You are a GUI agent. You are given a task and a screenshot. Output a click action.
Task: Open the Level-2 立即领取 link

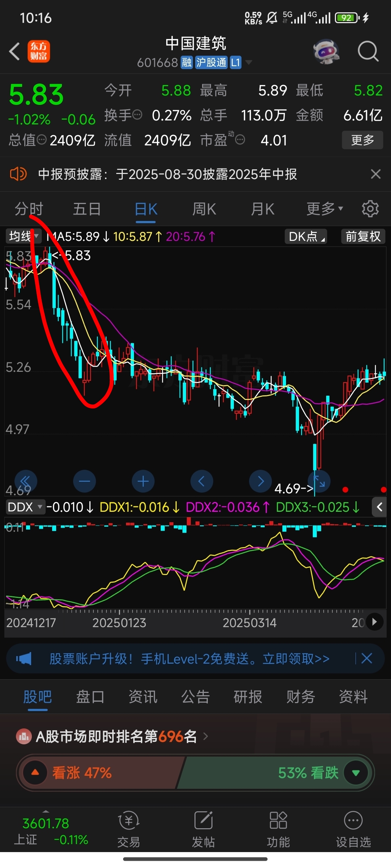[296, 659]
